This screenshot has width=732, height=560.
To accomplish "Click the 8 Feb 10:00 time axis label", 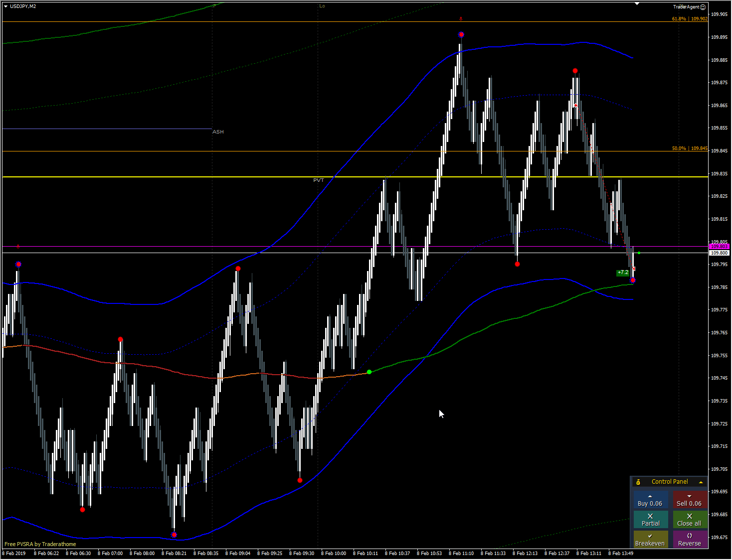I will click(334, 553).
